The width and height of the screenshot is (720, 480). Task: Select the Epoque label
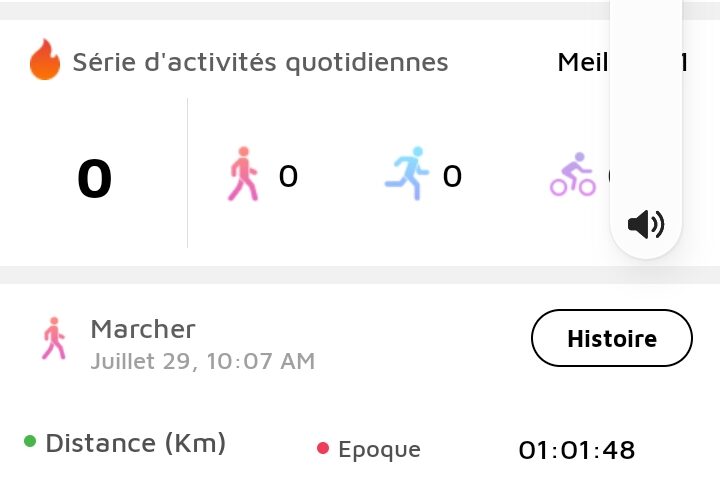point(379,450)
